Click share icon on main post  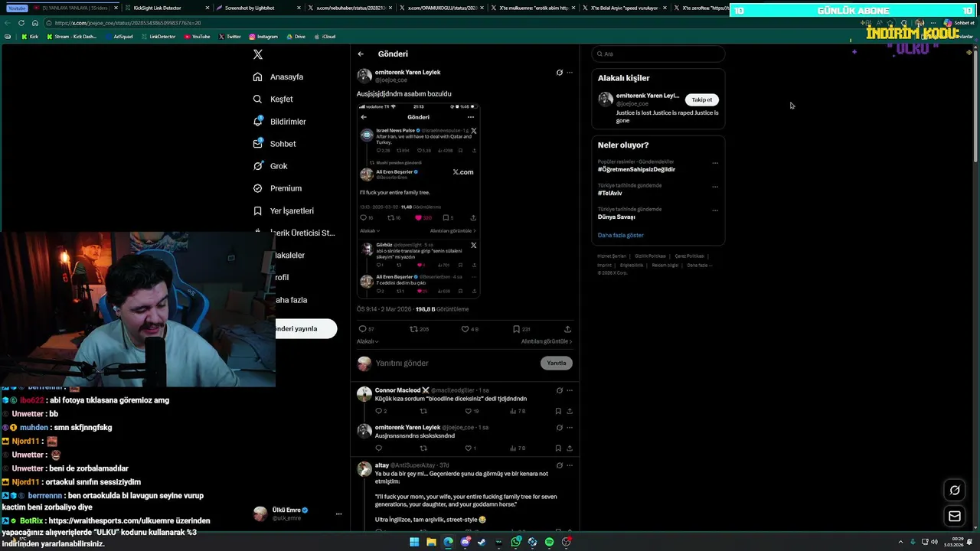[x=567, y=329]
